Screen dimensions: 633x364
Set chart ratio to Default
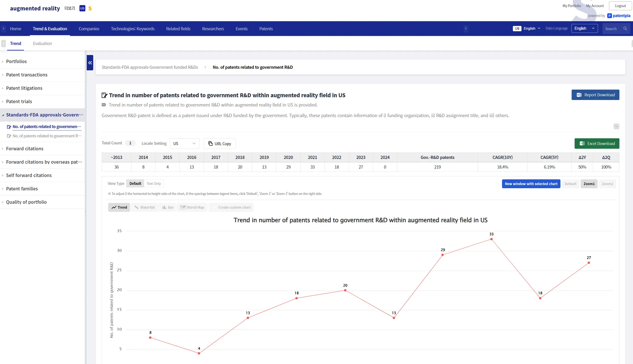(x=570, y=184)
